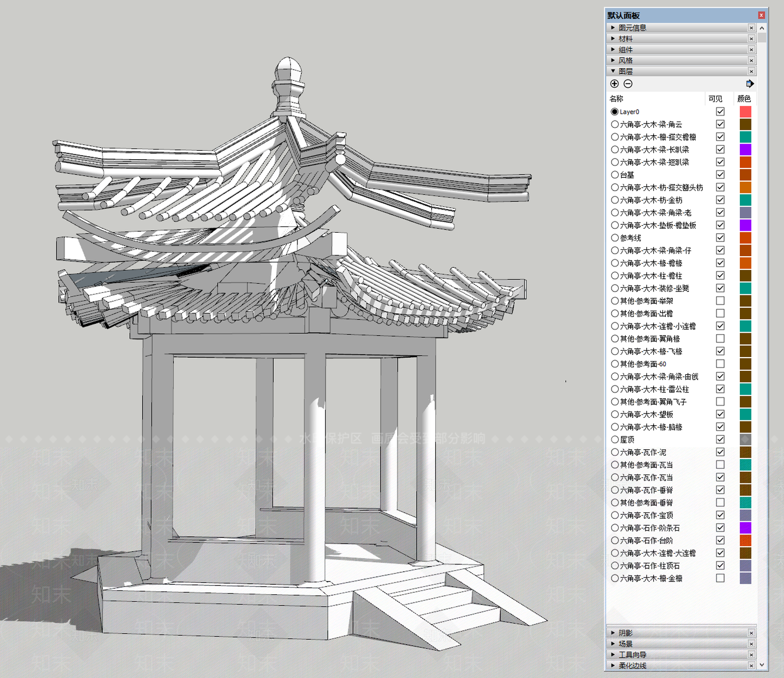
Task: Open the Layer0 red color swatch
Action: 745,112
